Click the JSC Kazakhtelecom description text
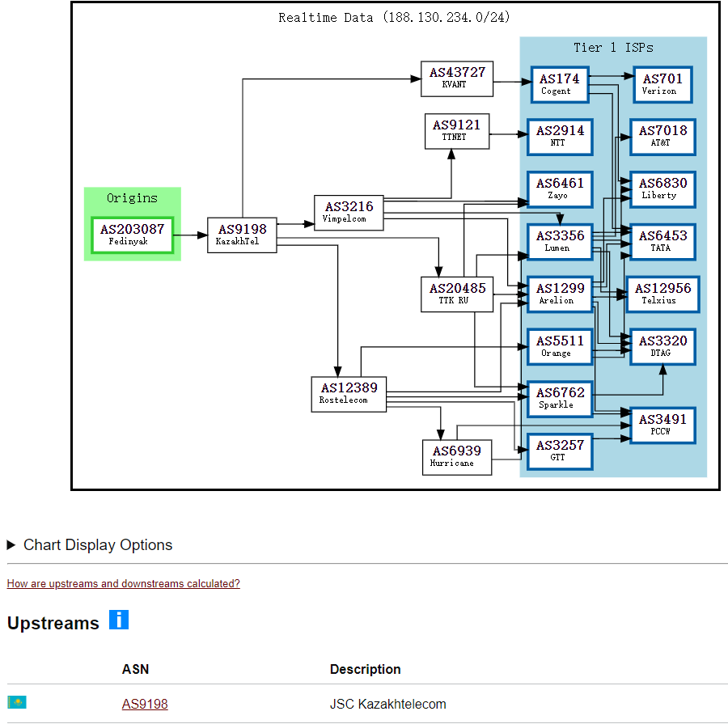The image size is (728, 724). pyautogui.click(x=388, y=704)
